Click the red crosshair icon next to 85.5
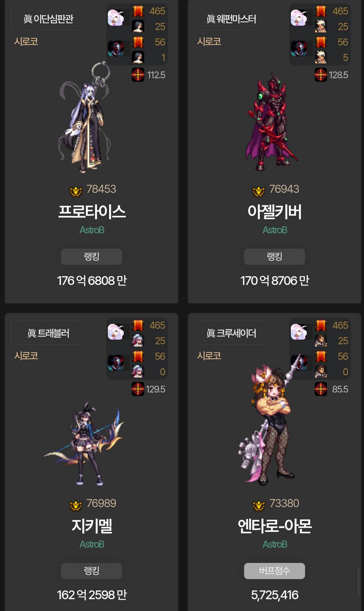The height and width of the screenshot is (611, 364). [x=321, y=389]
